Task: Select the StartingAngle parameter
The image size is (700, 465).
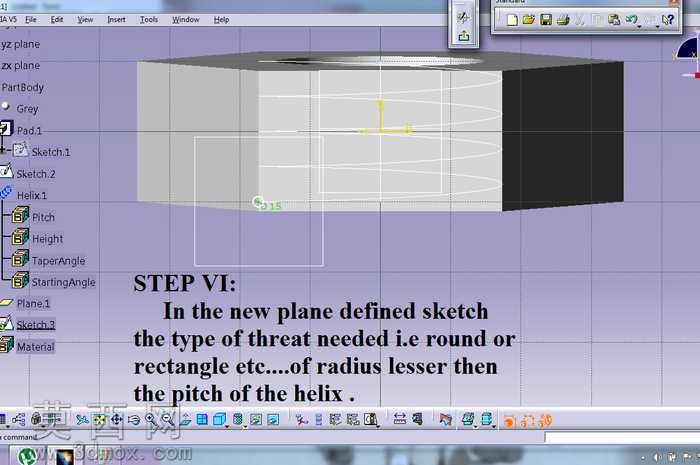Action: [63, 282]
